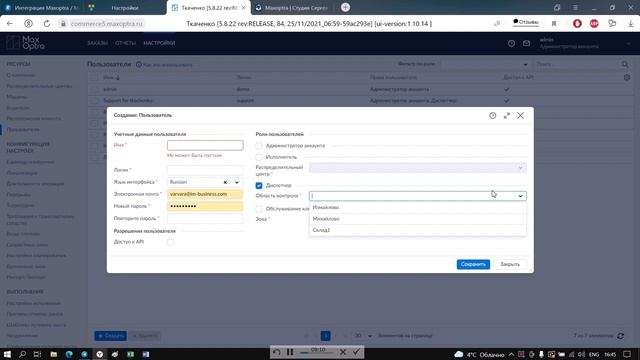Tick the Исполнитель role checkbox
This screenshot has width=640, height=360.
click(259, 157)
